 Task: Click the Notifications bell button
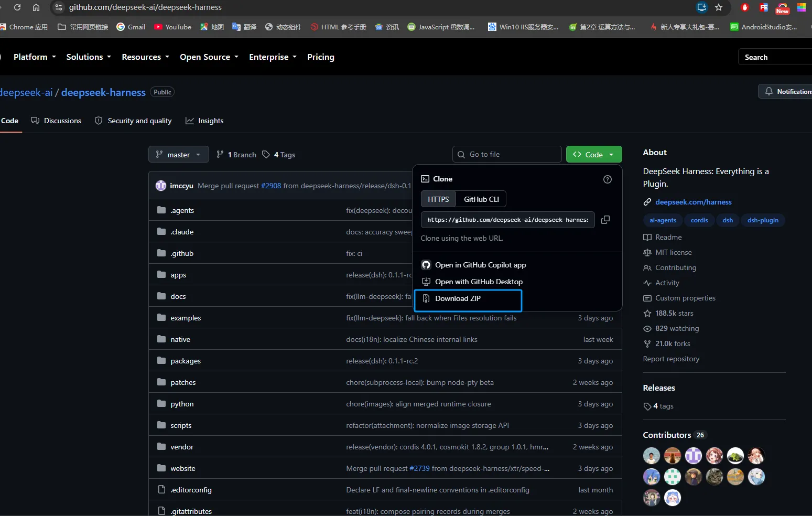coord(785,91)
